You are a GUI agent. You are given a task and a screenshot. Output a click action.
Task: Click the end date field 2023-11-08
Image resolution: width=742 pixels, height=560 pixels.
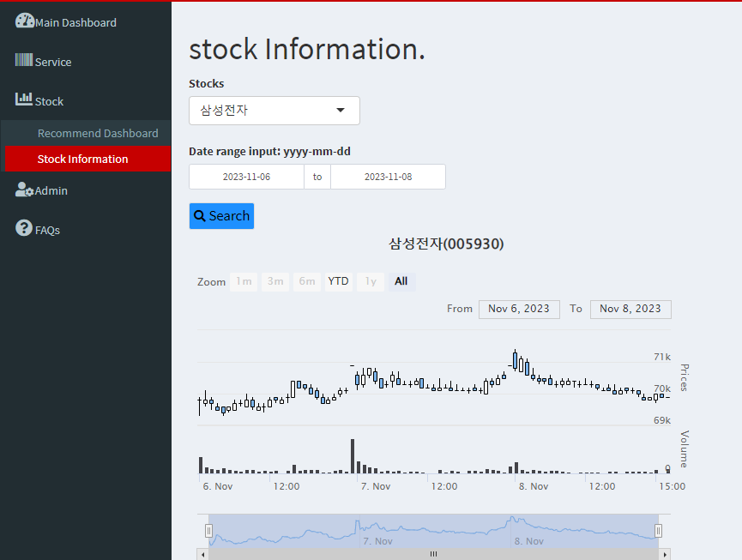(388, 177)
